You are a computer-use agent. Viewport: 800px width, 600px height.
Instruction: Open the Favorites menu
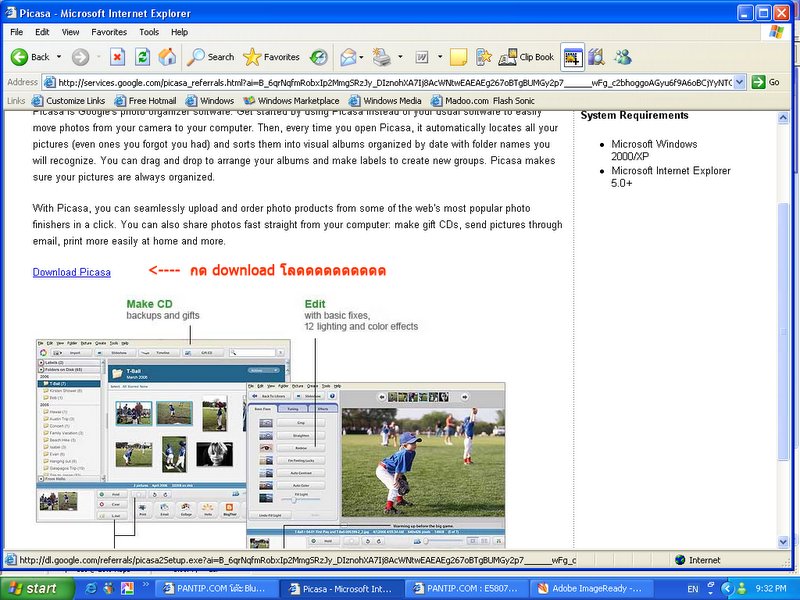109,32
